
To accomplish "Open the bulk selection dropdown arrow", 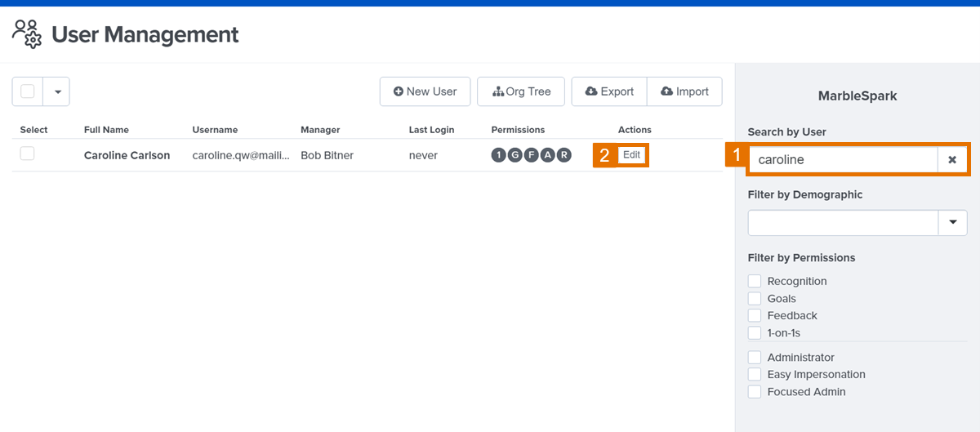I will (x=57, y=91).
